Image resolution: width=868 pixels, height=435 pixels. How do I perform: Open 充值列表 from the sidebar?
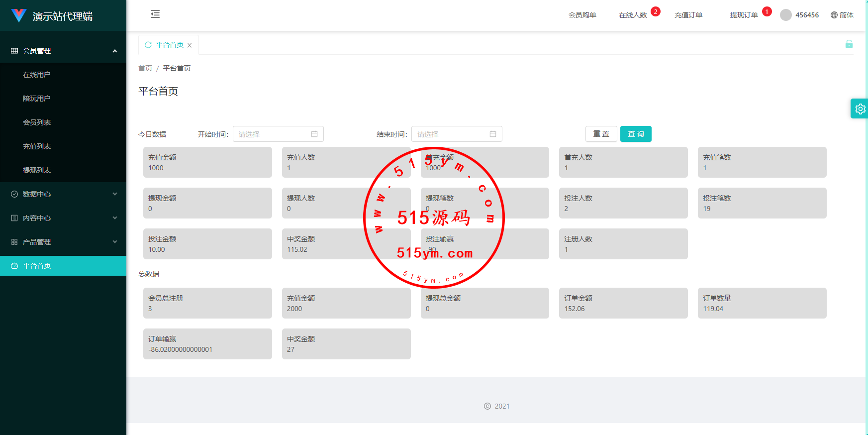37,146
